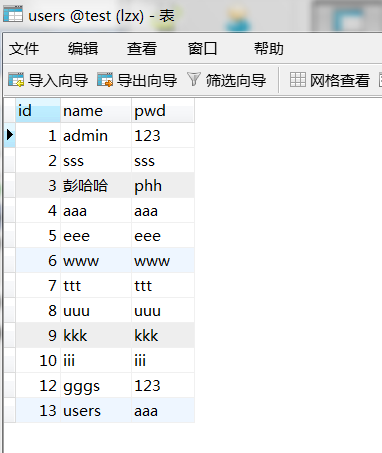Launch the 筛选向导 filter wizard
Image resolution: width=382 pixels, height=453 pixels.
(227, 80)
